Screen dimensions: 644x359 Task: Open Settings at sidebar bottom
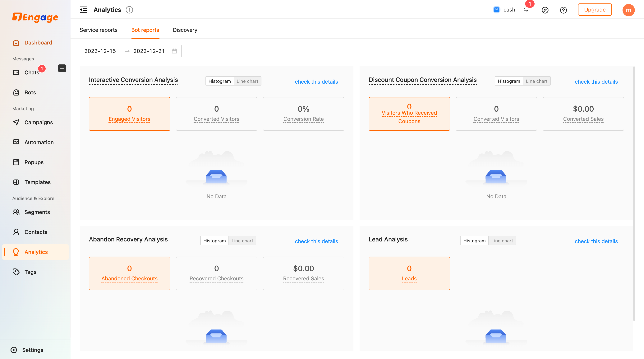(27, 350)
